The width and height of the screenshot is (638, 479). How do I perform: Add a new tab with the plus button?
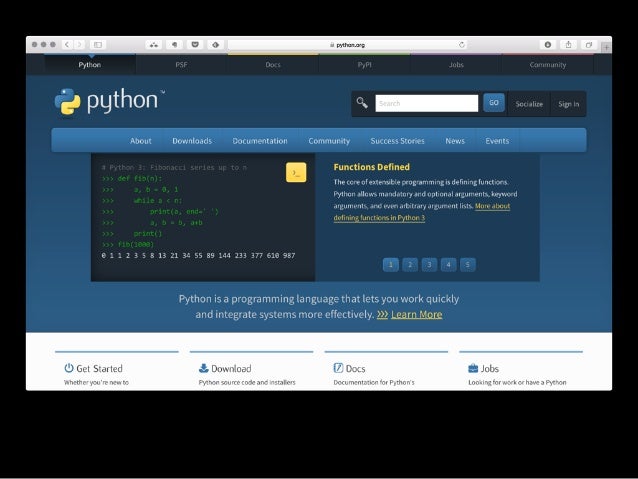[606, 48]
